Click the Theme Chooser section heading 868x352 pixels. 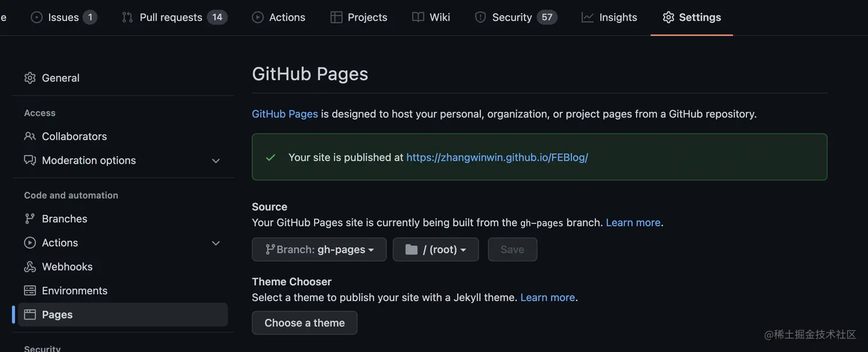292,282
